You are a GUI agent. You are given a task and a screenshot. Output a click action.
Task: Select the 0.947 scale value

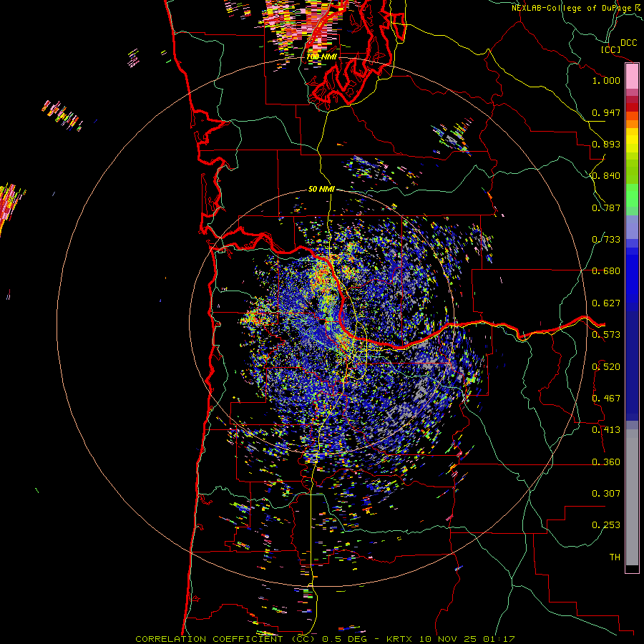tap(606, 112)
